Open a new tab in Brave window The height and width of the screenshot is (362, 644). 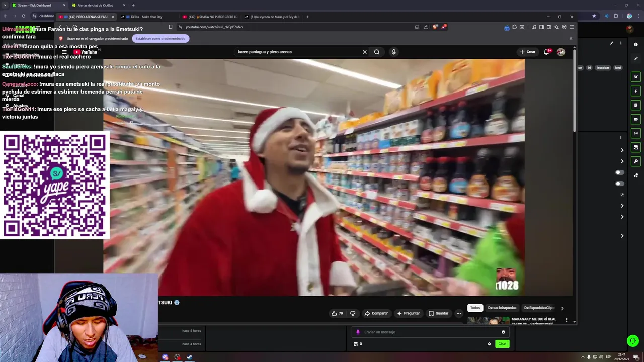click(307, 17)
